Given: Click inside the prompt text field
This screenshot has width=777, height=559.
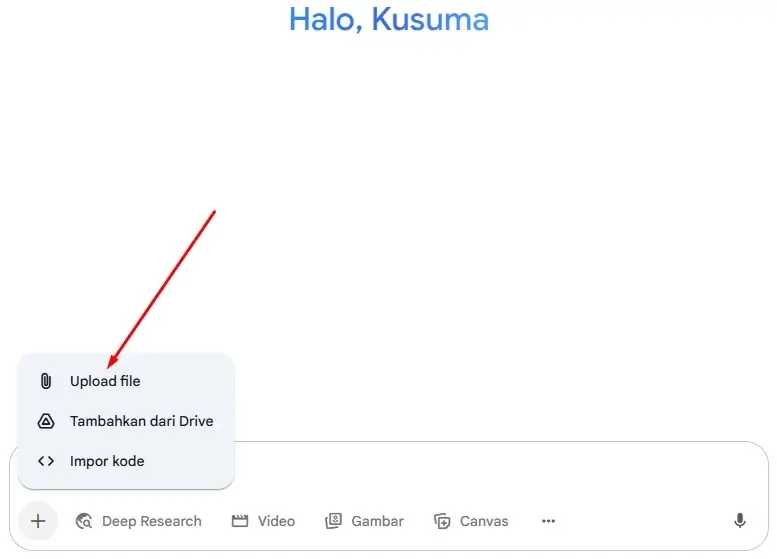Looking at the screenshot, I should click(x=496, y=471).
